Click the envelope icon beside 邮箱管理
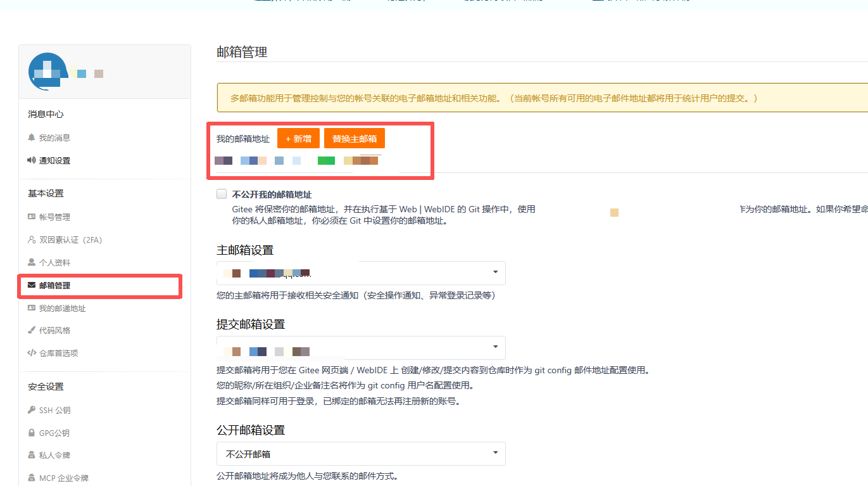 click(32, 285)
